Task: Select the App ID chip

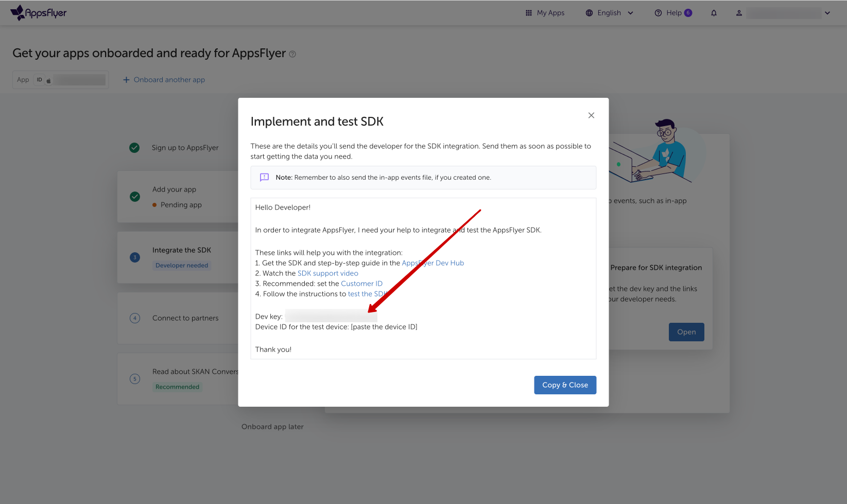Action: tap(61, 80)
